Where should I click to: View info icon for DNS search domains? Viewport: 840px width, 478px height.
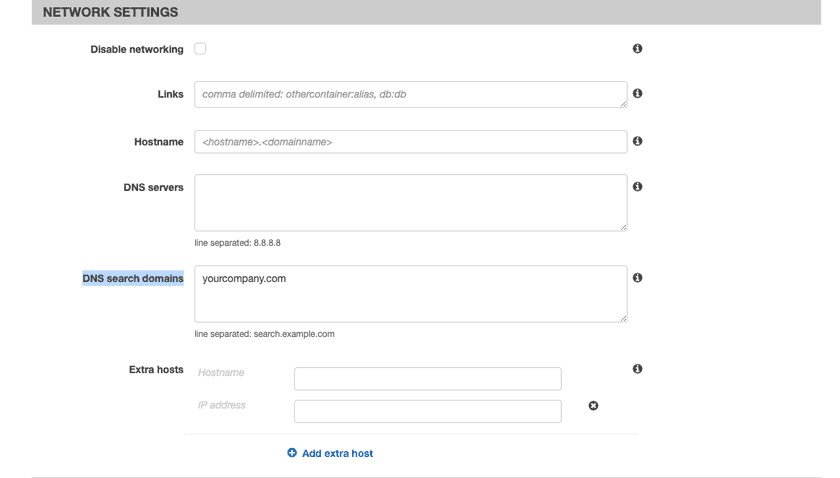[637, 278]
